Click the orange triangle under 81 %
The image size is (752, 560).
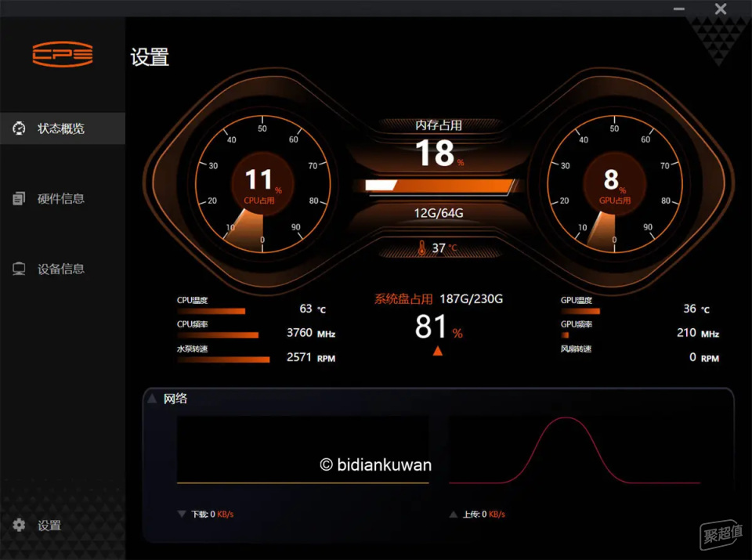(437, 351)
